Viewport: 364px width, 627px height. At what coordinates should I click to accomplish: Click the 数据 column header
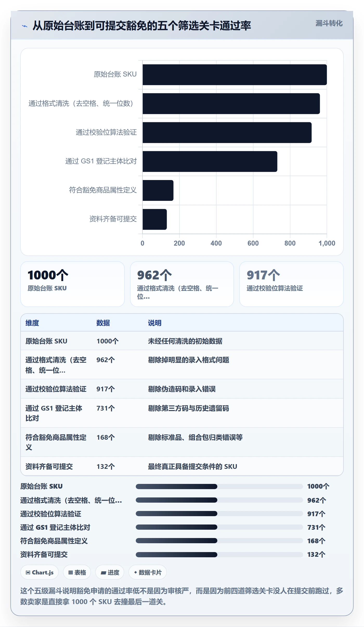pos(103,323)
